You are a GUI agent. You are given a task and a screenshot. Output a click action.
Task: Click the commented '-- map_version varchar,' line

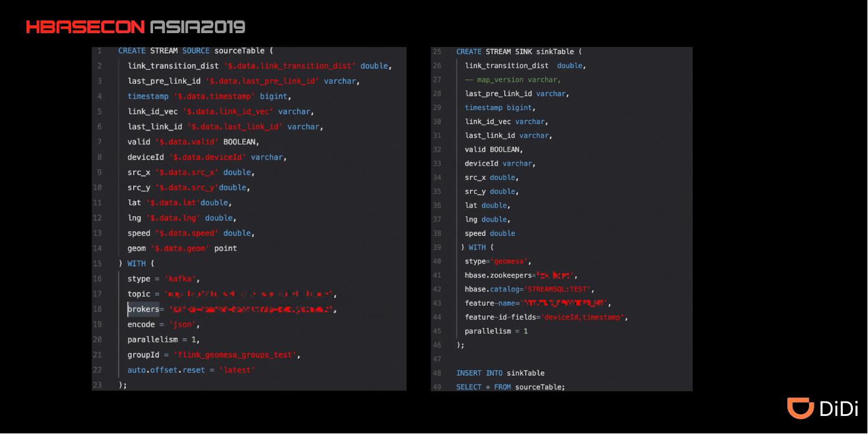[x=513, y=79]
